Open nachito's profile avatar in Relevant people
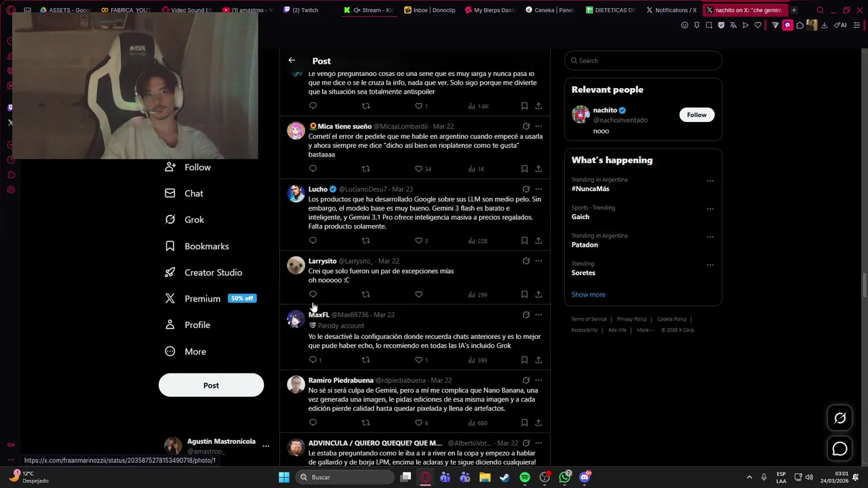The width and height of the screenshot is (868, 488). pos(580,115)
